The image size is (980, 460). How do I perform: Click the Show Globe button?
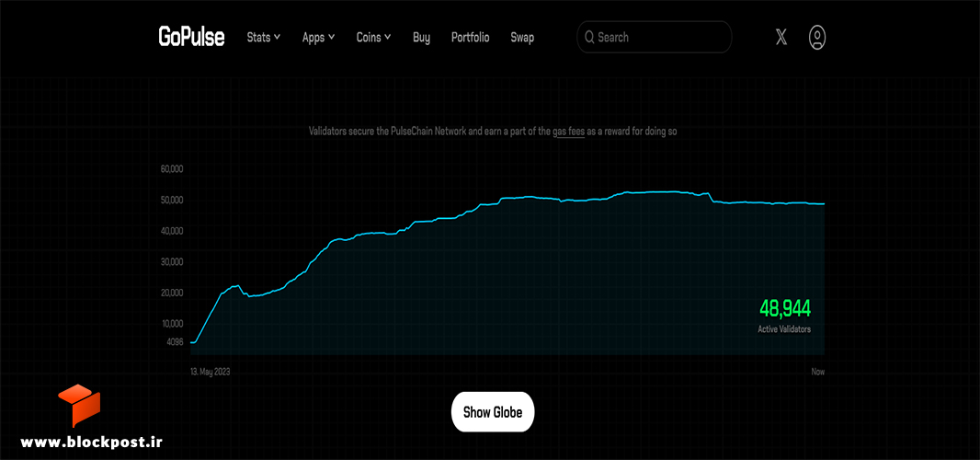pos(493,412)
